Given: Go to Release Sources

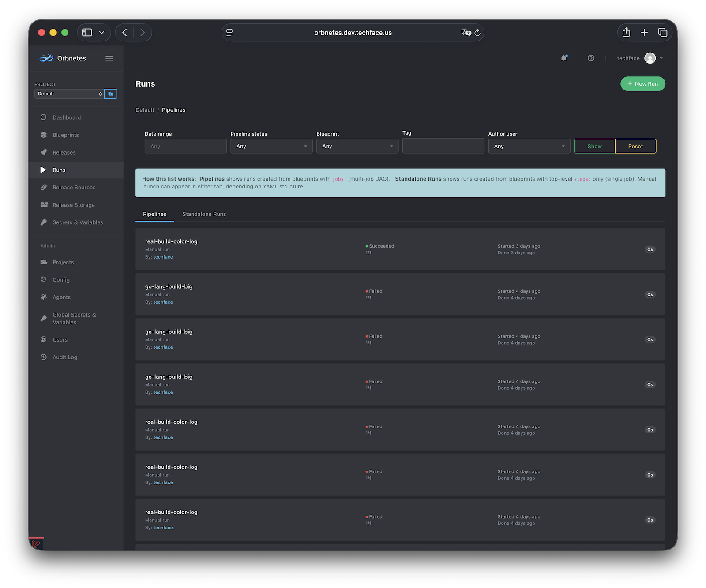Looking at the screenshot, I should click(x=74, y=187).
